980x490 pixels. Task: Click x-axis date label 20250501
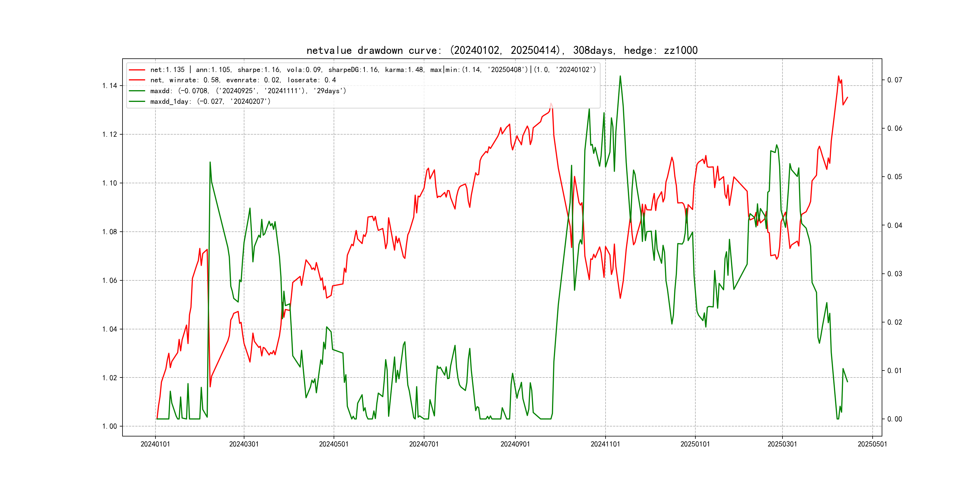pos(872,444)
